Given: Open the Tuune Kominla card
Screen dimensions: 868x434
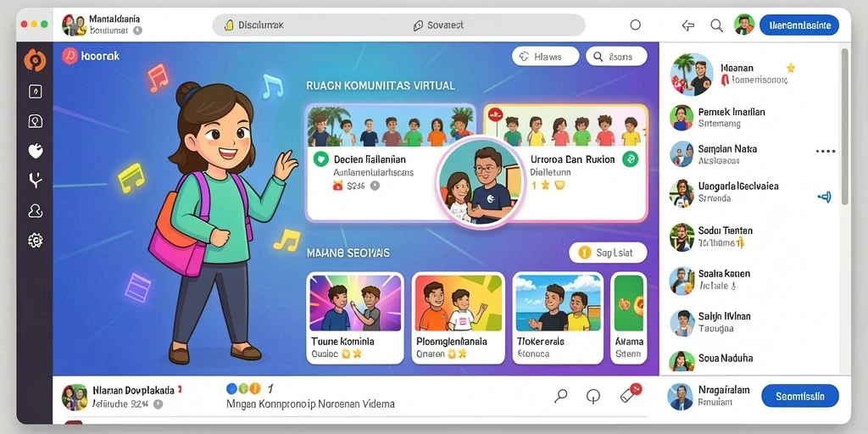Looking at the screenshot, I should (x=355, y=318).
